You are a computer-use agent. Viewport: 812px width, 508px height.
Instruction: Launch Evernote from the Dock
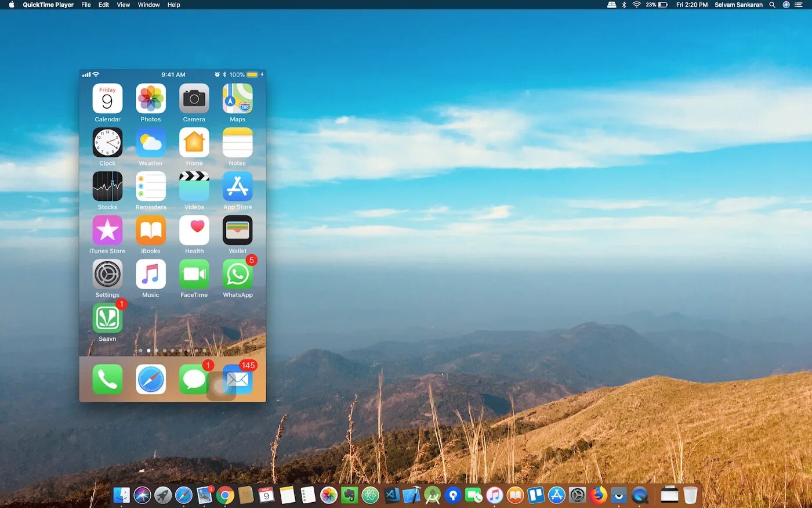tap(349, 495)
